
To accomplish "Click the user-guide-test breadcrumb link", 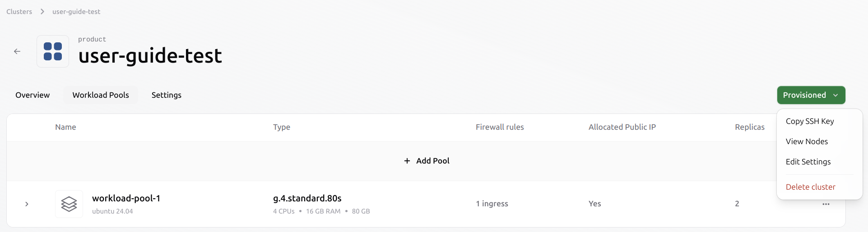I will coord(76,12).
